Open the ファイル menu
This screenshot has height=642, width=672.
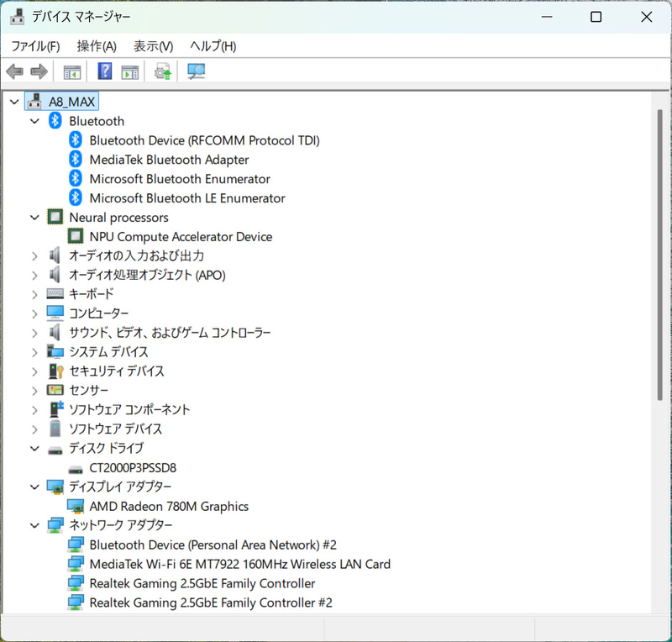pos(35,46)
